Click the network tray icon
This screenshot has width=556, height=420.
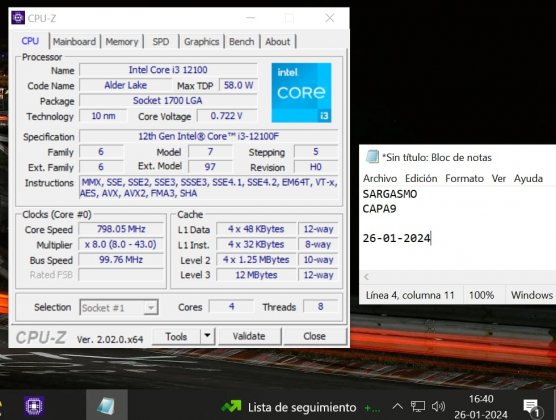point(418,406)
